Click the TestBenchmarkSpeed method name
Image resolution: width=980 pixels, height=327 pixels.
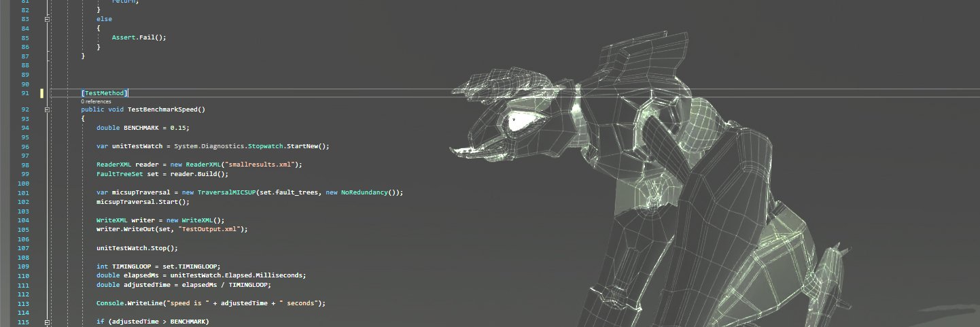pos(164,109)
